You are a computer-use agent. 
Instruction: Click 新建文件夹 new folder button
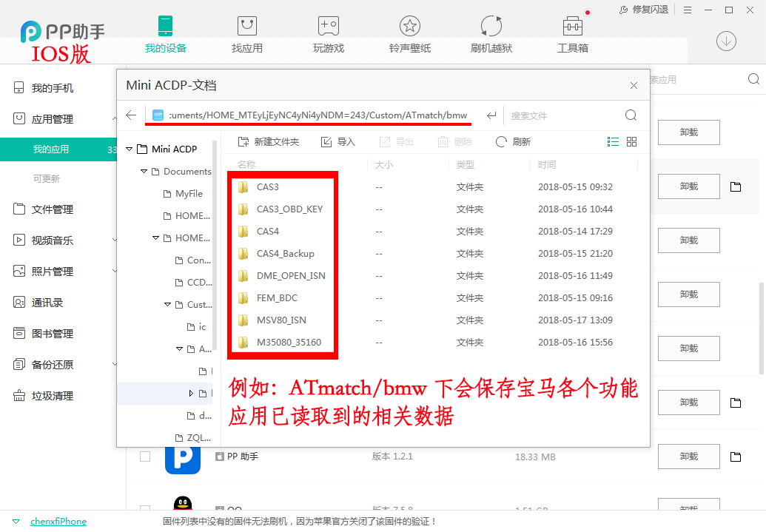pyautogui.click(x=268, y=141)
